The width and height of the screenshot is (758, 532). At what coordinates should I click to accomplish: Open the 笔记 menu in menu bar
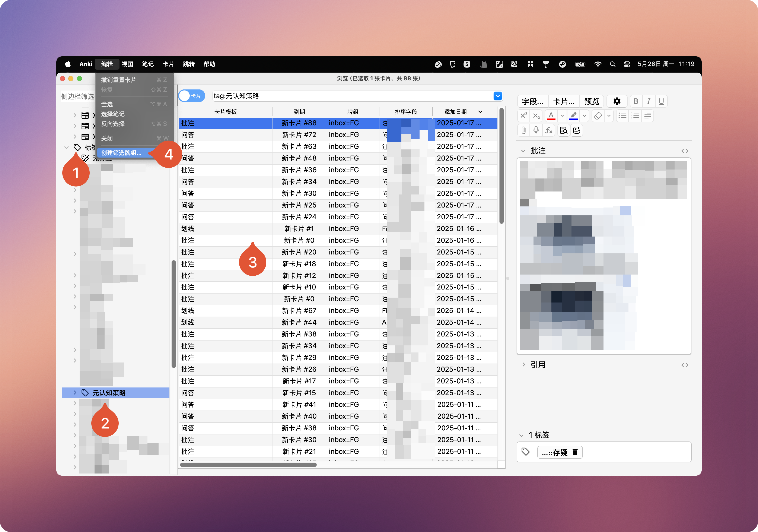[x=148, y=64]
